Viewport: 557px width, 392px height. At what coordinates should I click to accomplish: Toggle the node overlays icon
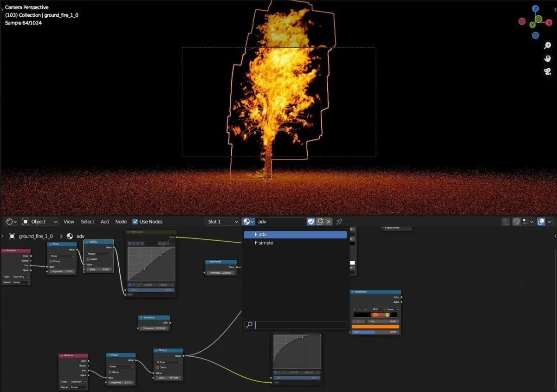pyautogui.click(x=541, y=222)
